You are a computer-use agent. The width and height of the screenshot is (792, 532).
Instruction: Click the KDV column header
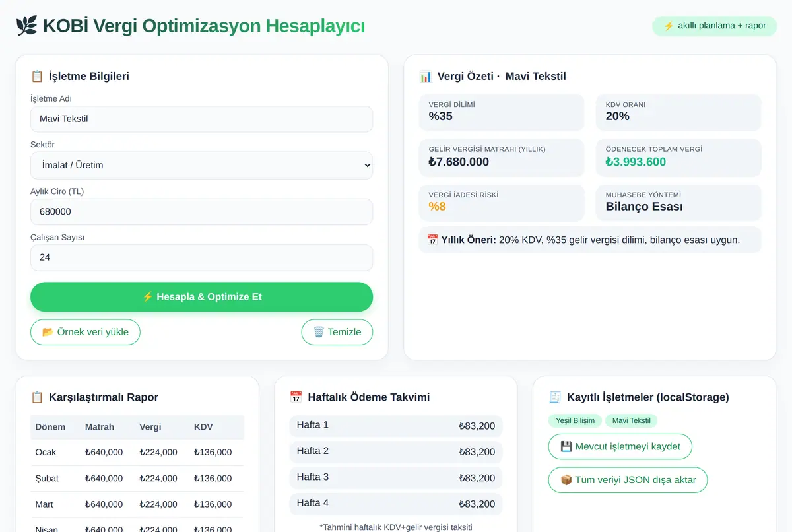[203, 427]
